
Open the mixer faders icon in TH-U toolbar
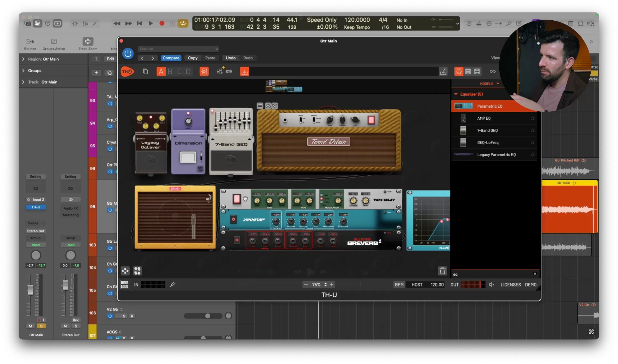point(220,71)
